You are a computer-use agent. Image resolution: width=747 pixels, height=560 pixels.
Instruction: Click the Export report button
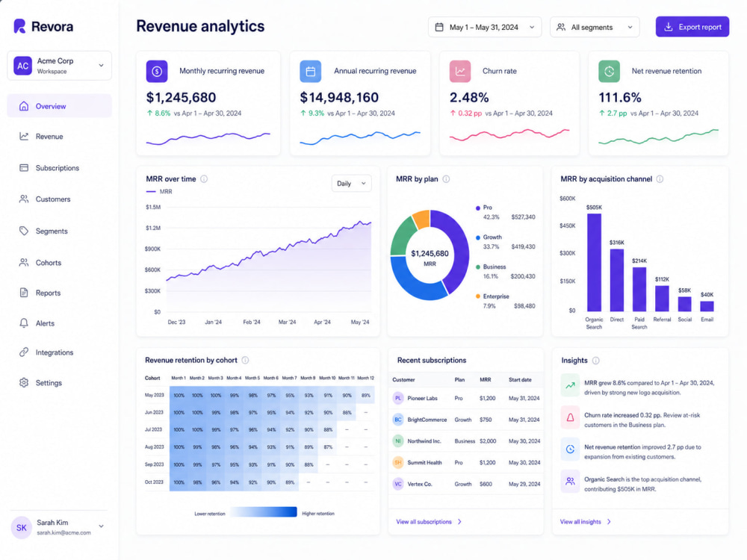tap(692, 27)
